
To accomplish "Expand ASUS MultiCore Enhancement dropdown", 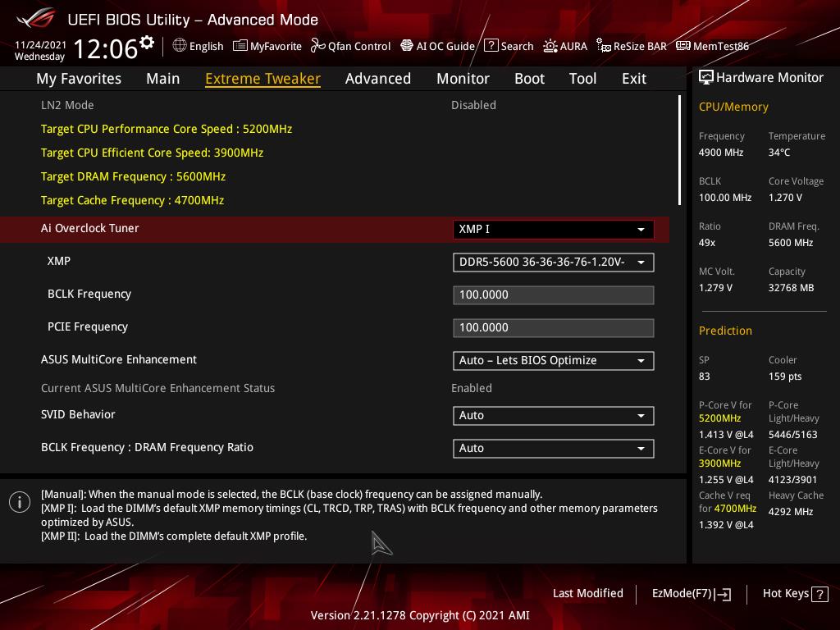I will click(x=553, y=361).
